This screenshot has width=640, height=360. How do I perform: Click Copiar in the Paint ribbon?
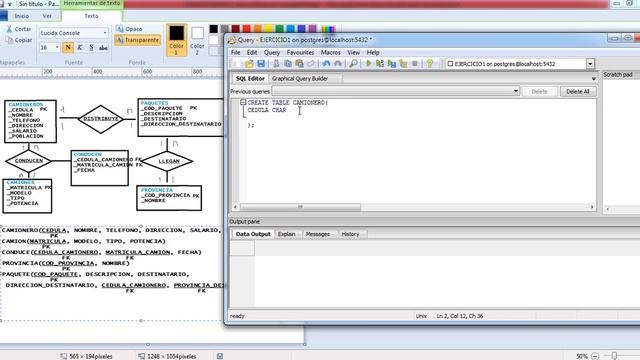(19, 40)
